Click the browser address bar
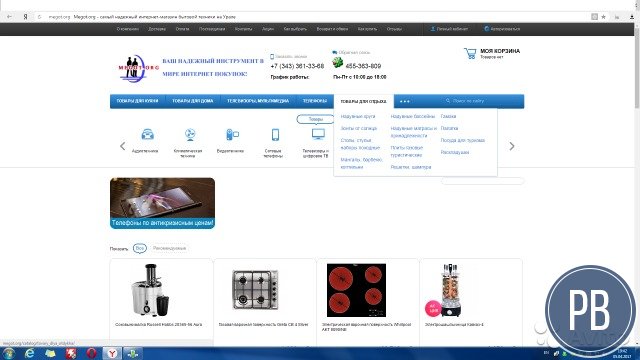 [310, 17]
